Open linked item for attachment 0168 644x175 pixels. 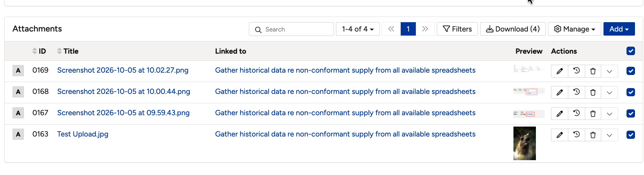[x=345, y=92]
